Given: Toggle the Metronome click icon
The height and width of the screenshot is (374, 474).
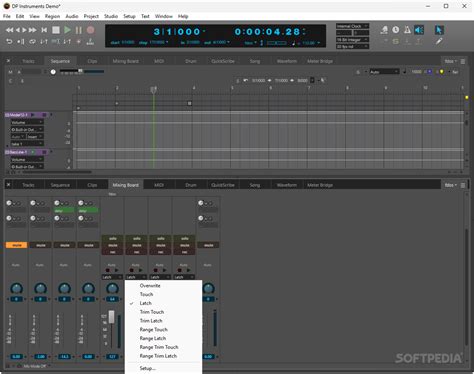Looking at the screenshot, I should (x=407, y=30).
